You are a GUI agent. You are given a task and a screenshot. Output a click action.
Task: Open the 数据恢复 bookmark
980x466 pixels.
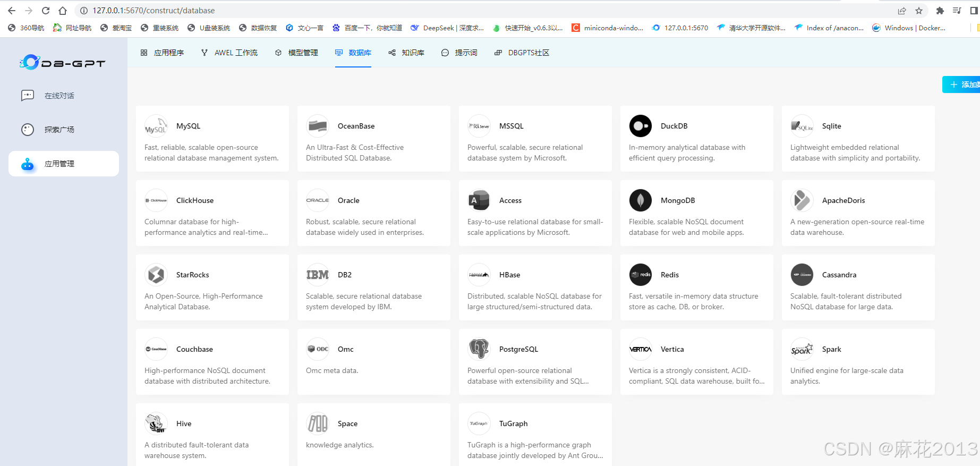click(x=258, y=28)
